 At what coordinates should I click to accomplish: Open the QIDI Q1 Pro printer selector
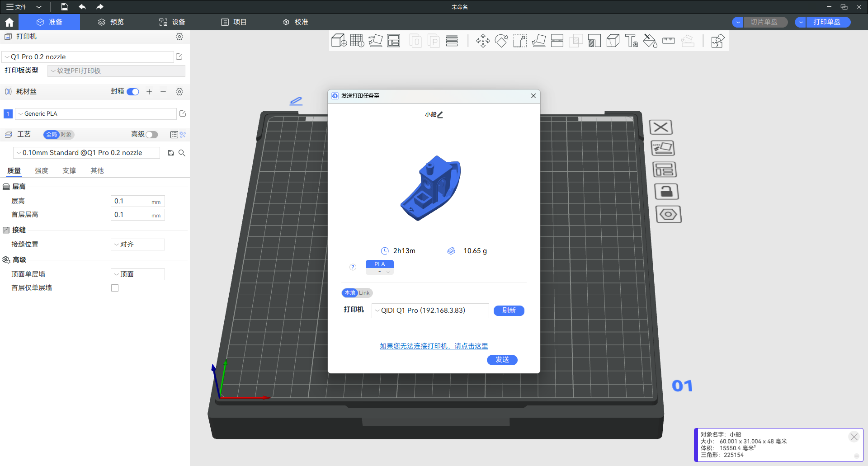coord(430,311)
